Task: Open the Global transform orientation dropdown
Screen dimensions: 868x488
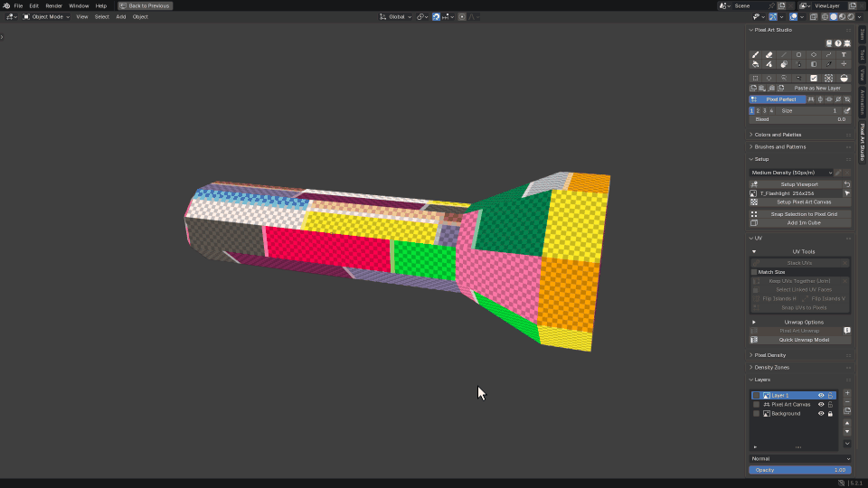Action: (395, 16)
